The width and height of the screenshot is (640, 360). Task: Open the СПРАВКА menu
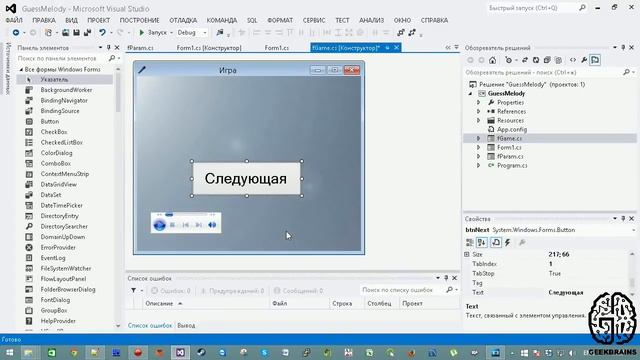(x=434, y=20)
